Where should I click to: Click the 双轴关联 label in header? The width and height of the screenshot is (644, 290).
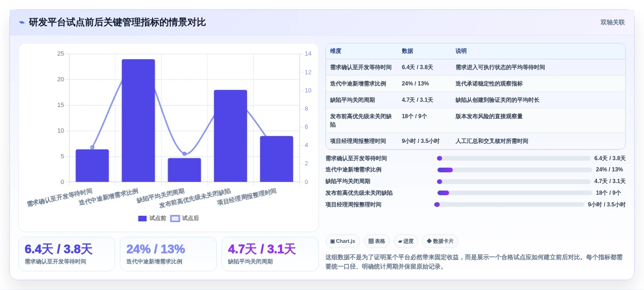(612, 22)
